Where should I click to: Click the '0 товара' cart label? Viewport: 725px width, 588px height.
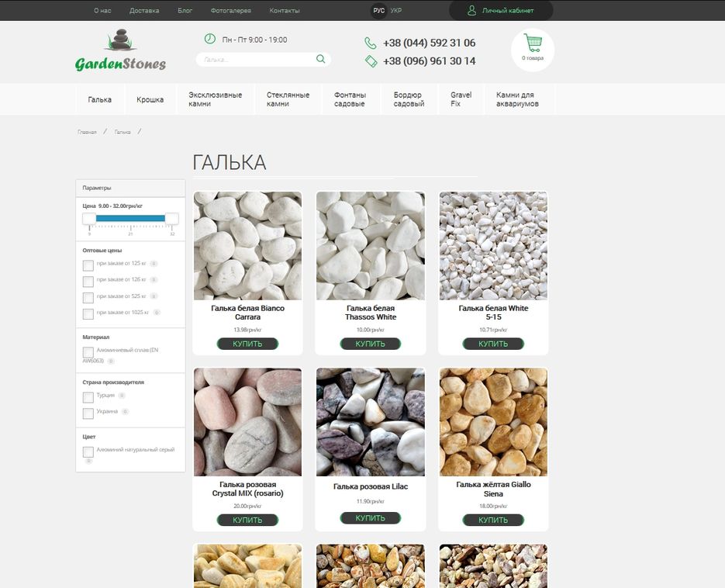pyautogui.click(x=533, y=58)
